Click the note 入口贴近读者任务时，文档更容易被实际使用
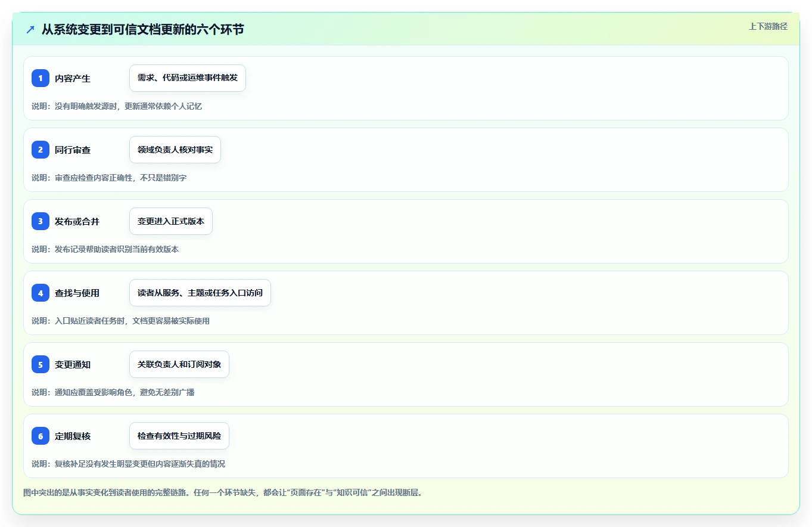 click(x=132, y=321)
